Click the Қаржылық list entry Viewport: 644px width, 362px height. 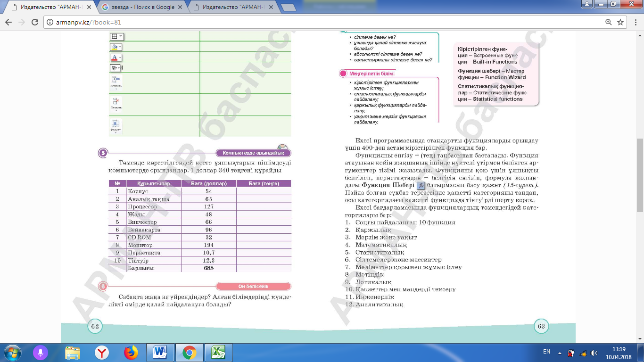(373, 230)
